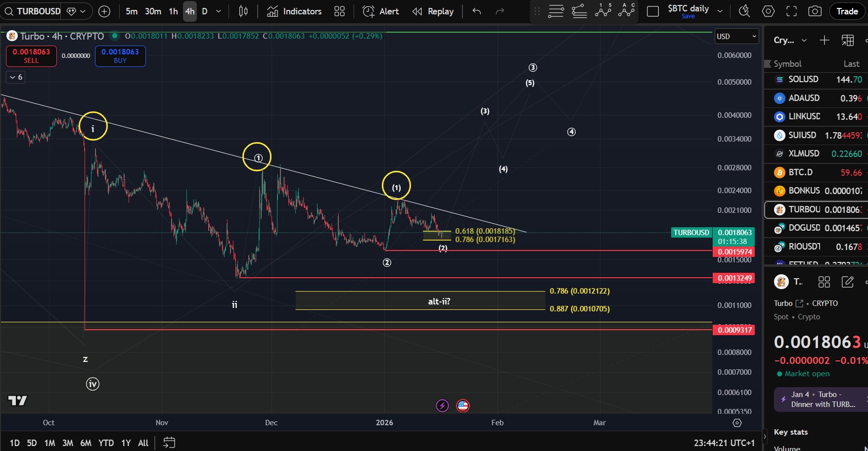868x451 pixels.
Task: Click the purple lightning event marker on timeline
Action: click(x=442, y=406)
